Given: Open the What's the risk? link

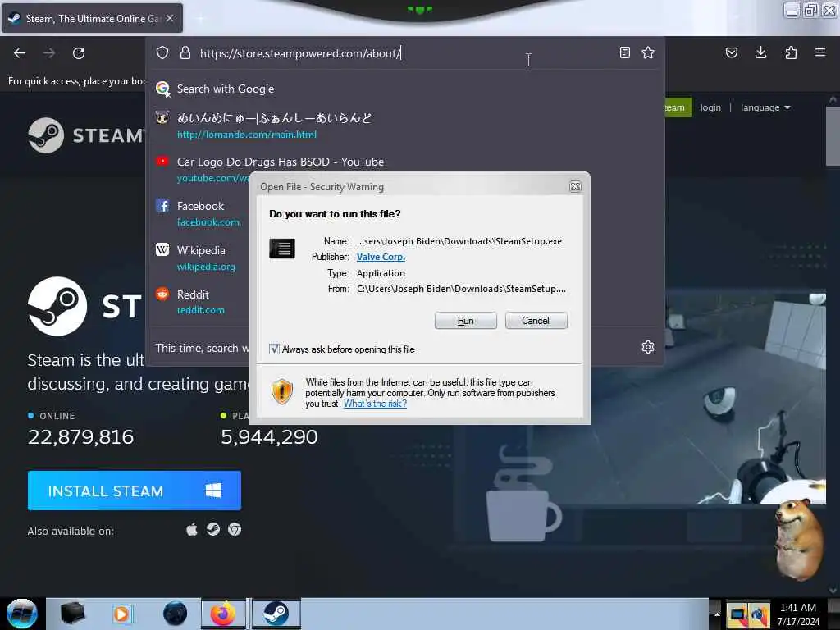Looking at the screenshot, I should (x=375, y=404).
